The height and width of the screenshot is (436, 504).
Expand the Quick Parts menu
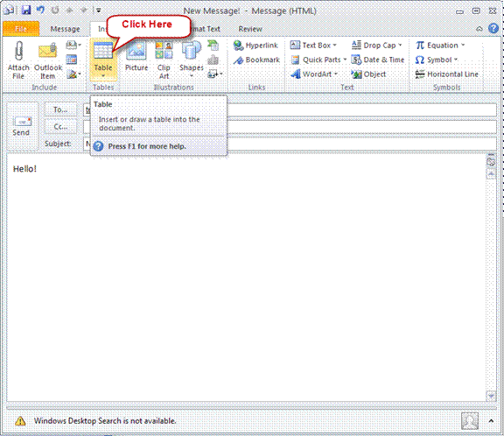coord(318,60)
